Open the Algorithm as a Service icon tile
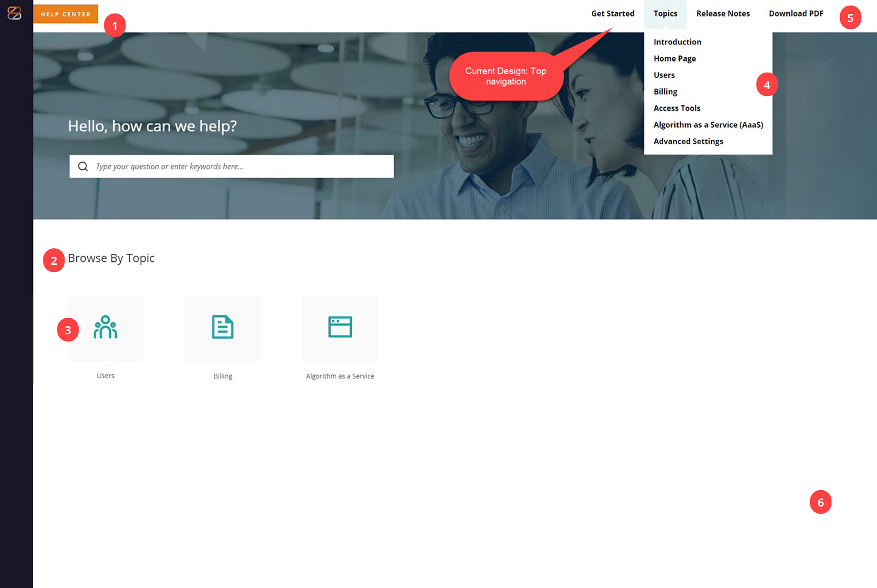This screenshot has height=588, width=877. coord(340,328)
